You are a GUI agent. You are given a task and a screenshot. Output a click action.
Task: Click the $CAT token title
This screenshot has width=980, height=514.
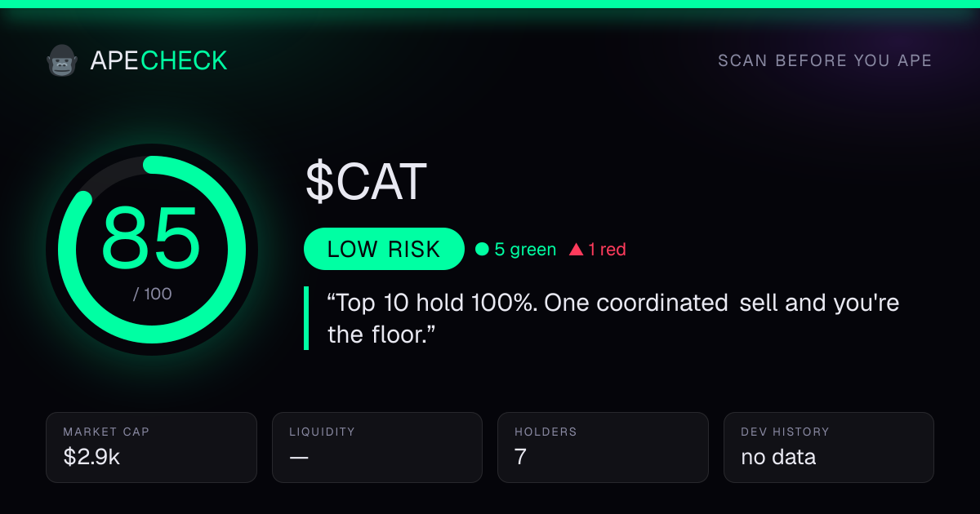(367, 182)
